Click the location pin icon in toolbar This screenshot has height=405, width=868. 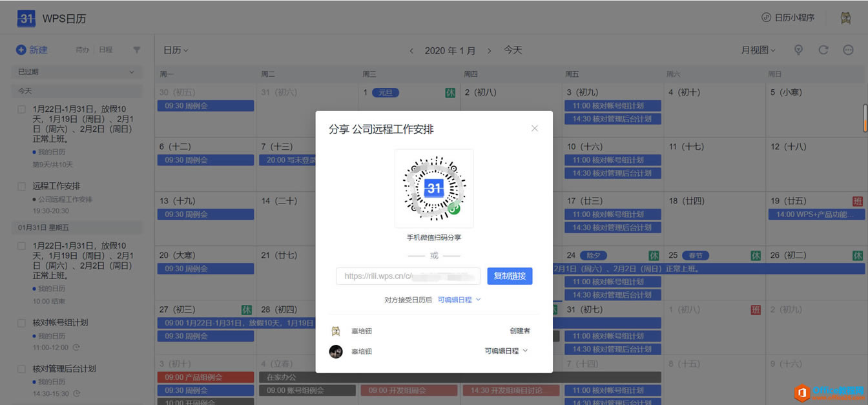(x=798, y=50)
